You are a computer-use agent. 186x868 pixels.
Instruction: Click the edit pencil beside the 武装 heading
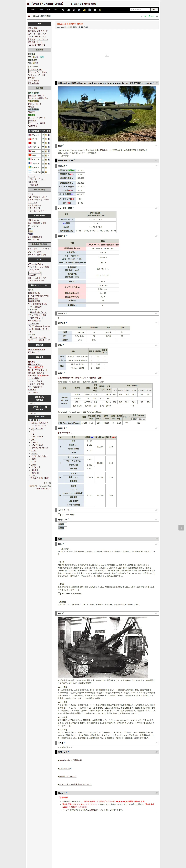pos(63,345)
